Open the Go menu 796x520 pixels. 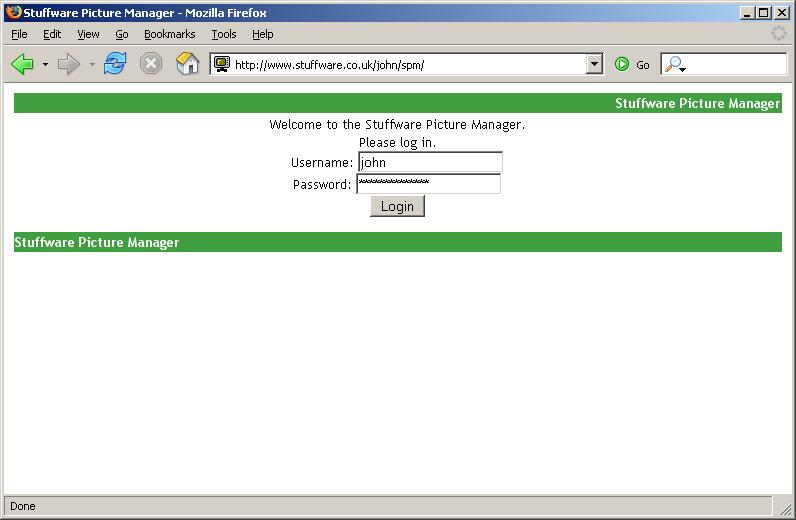coord(122,34)
